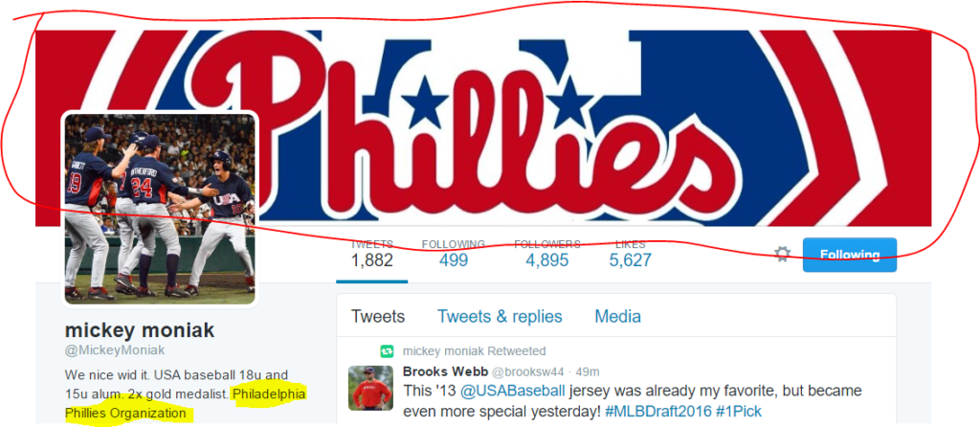Open the @brooksw44 handle link
980x427 pixels.
pyautogui.click(x=527, y=372)
